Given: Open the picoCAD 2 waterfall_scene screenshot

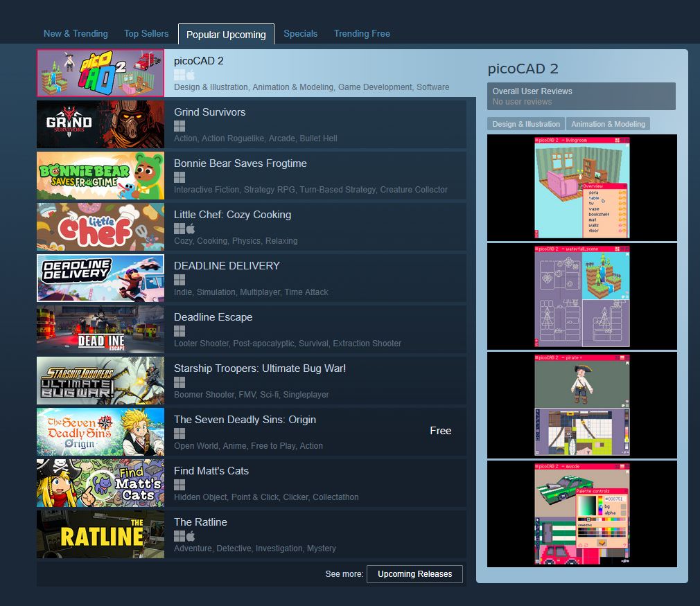Looking at the screenshot, I should pyautogui.click(x=582, y=296).
